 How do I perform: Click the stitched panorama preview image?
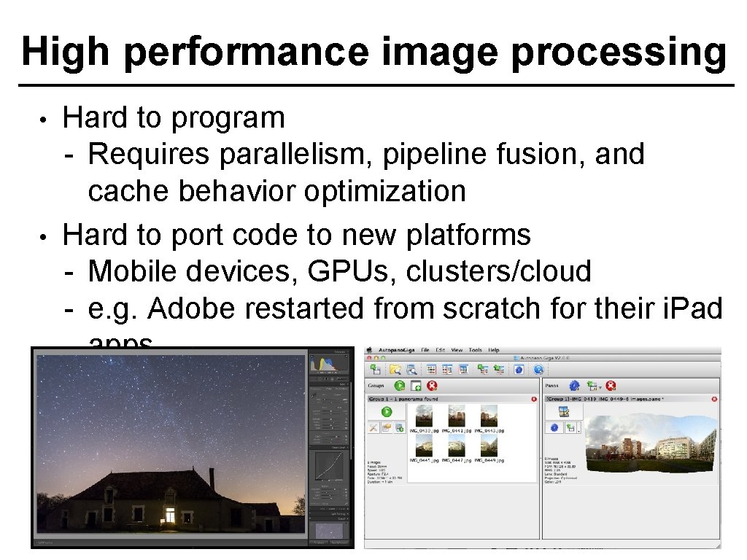651,443
